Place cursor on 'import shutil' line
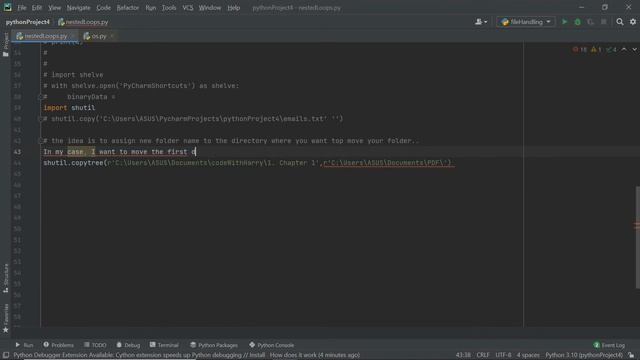Screen dimensions: 640x360 [69, 108]
